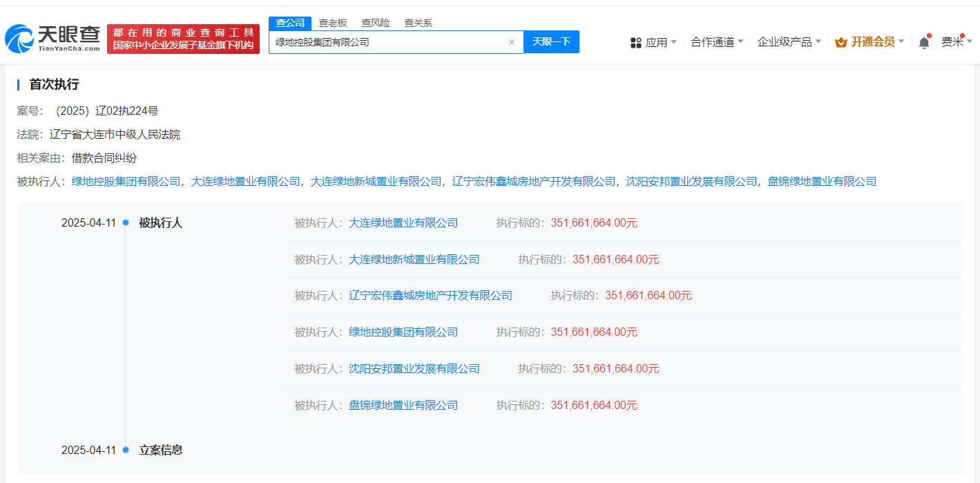Click into the company search field
This screenshot has width=980, height=483.
pyautogui.click(x=387, y=42)
